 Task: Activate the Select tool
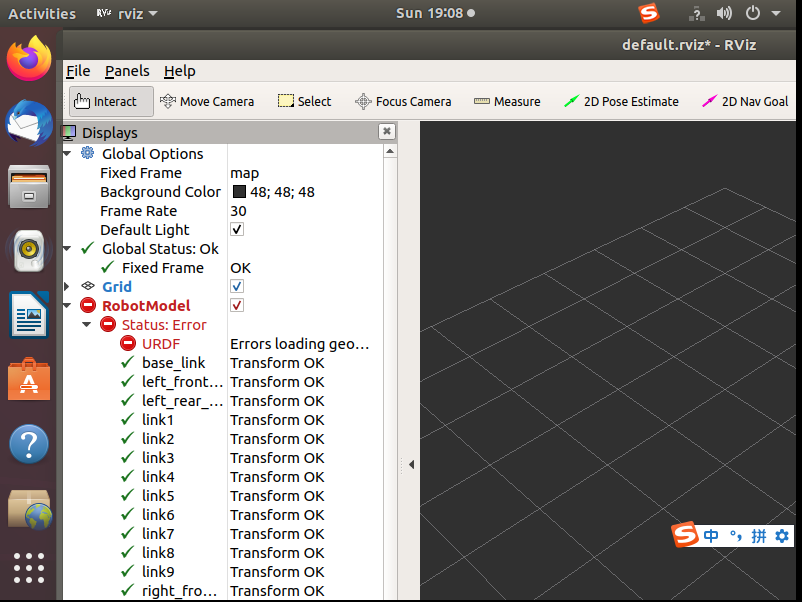[x=304, y=101]
